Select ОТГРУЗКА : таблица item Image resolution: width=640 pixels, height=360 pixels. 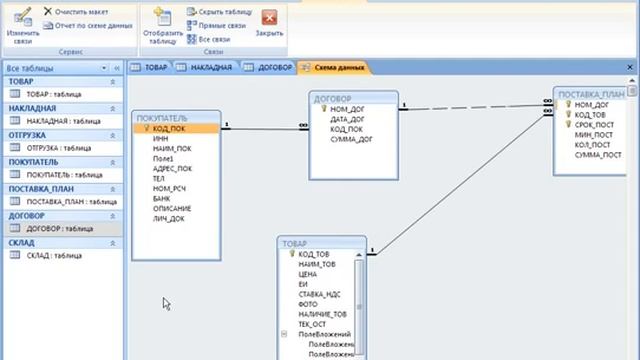click(63, 148)
